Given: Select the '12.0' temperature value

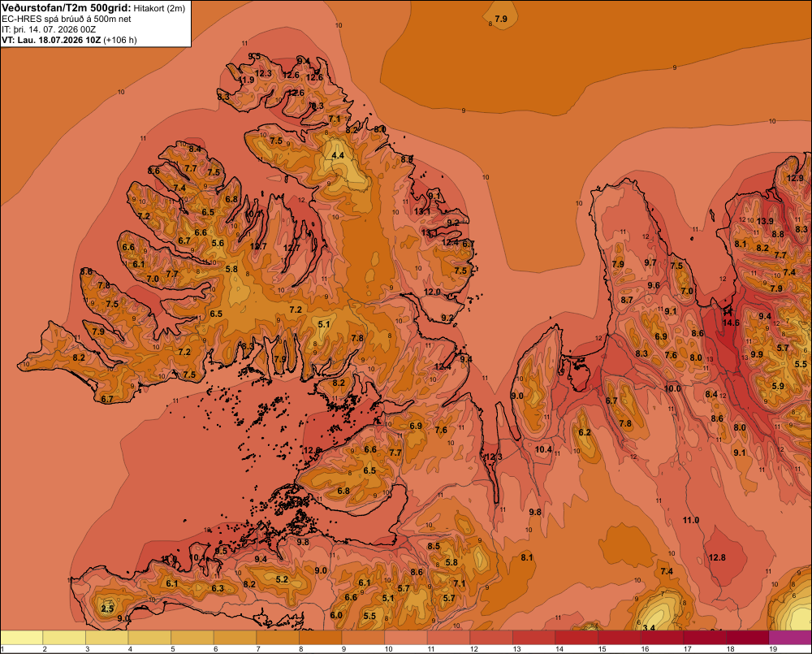Looking at the screenshot, I should click(432, 292).
